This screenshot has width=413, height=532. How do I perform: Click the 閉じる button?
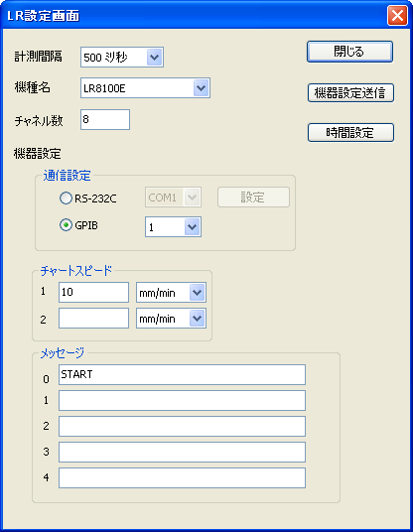click(349, 52)
